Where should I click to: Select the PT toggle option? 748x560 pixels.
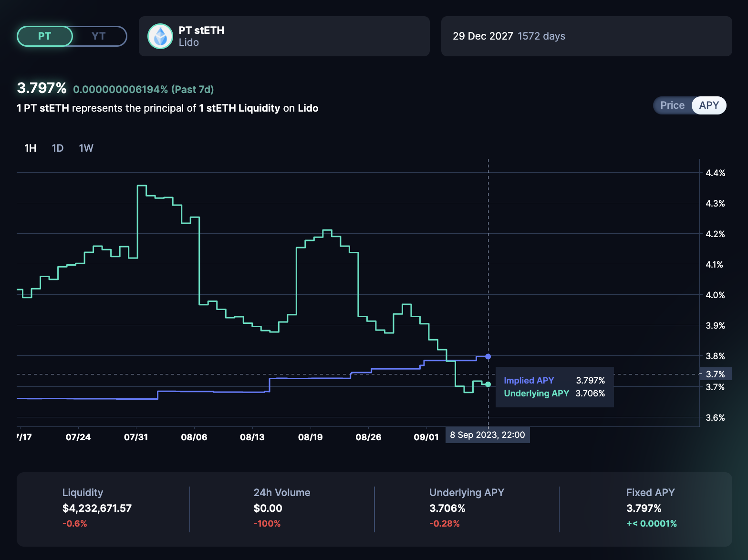pyautogui.click(x=45, y=36)
